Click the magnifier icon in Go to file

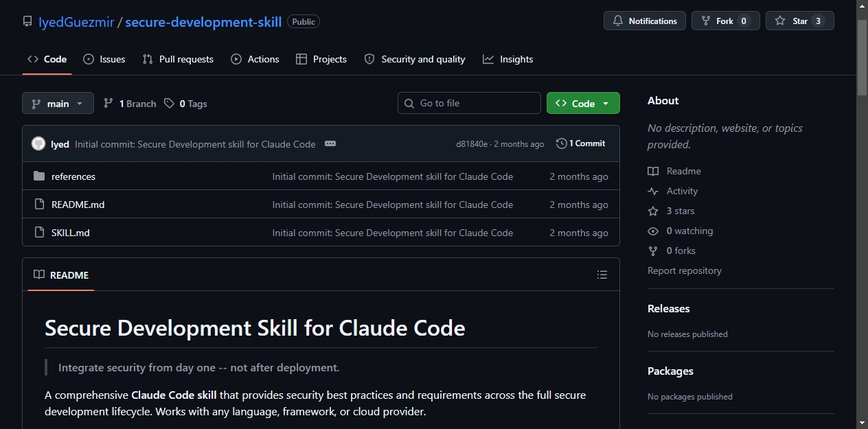click(x=410, y=103)
